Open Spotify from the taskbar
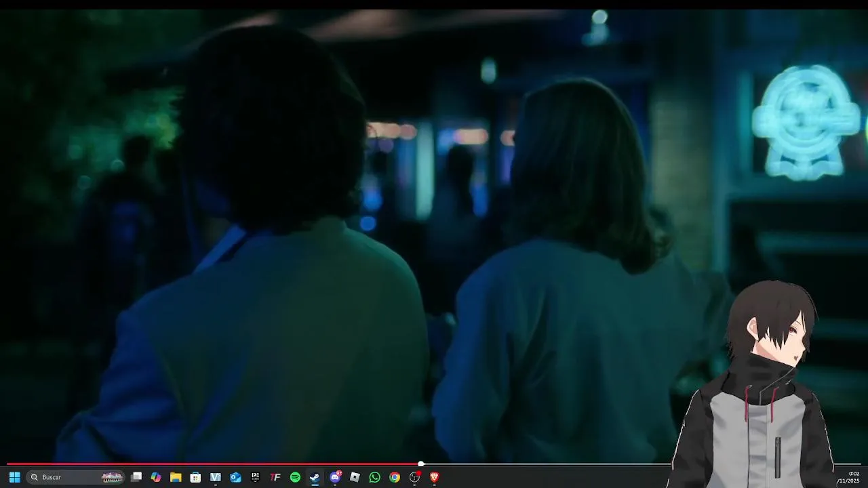The image size is (868, 488). pos(295,477)
